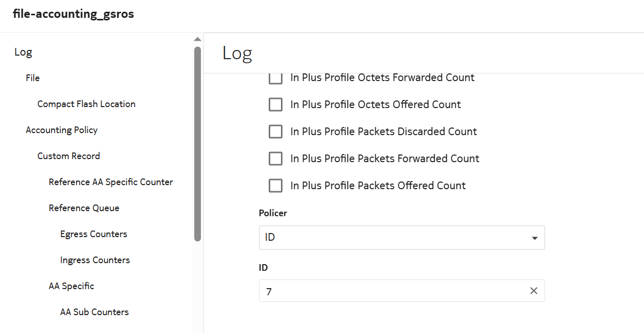Click scroll up arrow in sidebar
Image resolution: width=644 pixels, height=333 pixels.
click(197, 39)
